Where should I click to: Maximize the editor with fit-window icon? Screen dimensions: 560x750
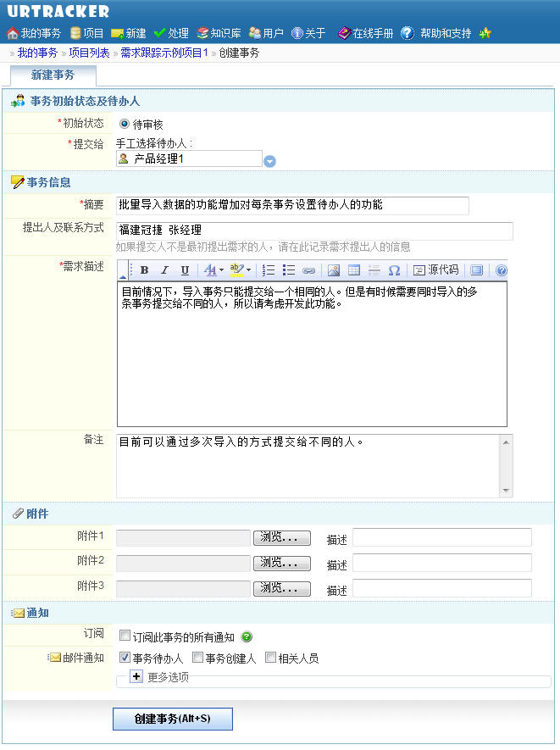point(476,270)
